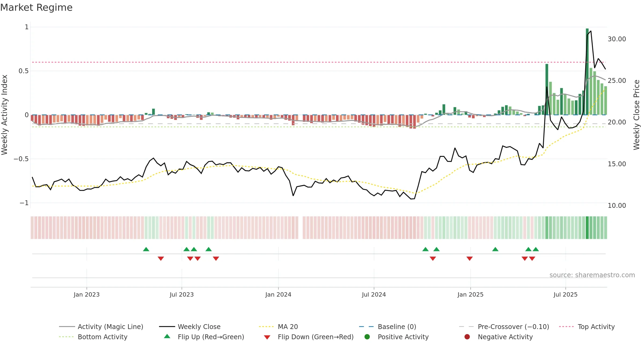
Task: Click the −0.5 activity axis label
Action: (x=21, y=159)
